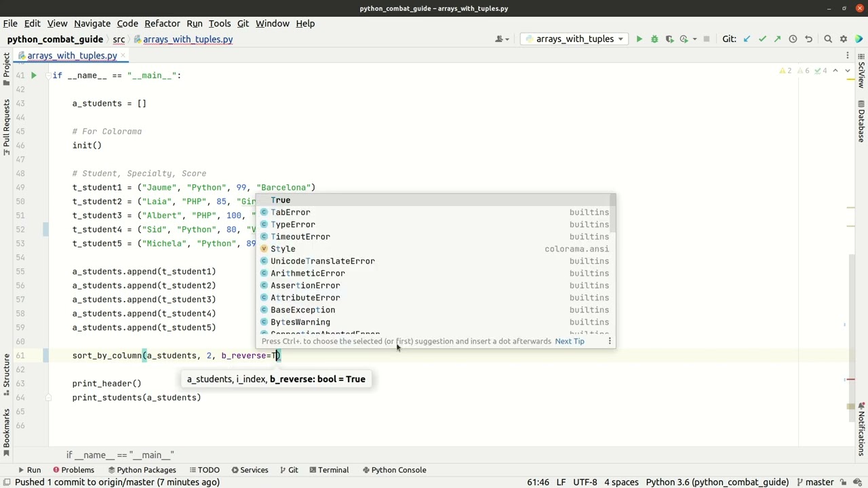Select TimeoutError completion suggestion
This screenshot has width=868, height=488.
point(434,237)
